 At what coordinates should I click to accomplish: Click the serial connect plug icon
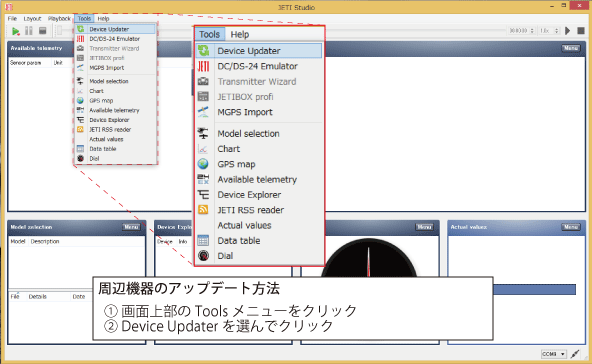click(x=575, y=354)
